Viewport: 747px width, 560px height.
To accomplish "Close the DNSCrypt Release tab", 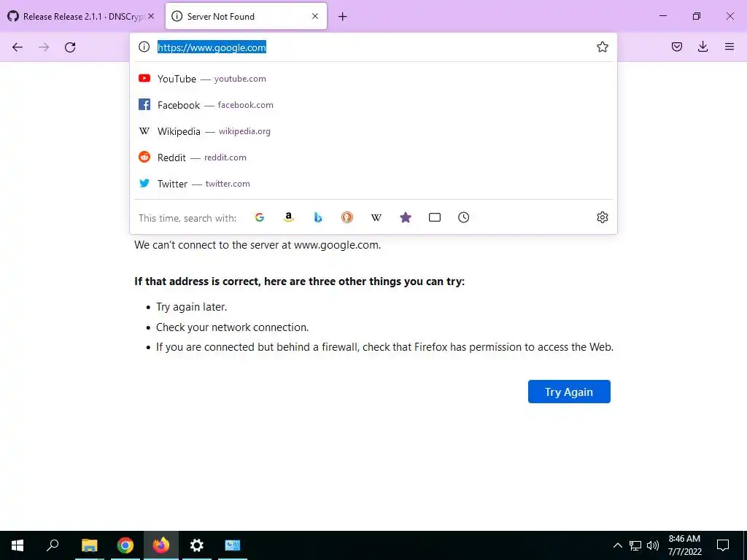I will click(x=151, y=16).
